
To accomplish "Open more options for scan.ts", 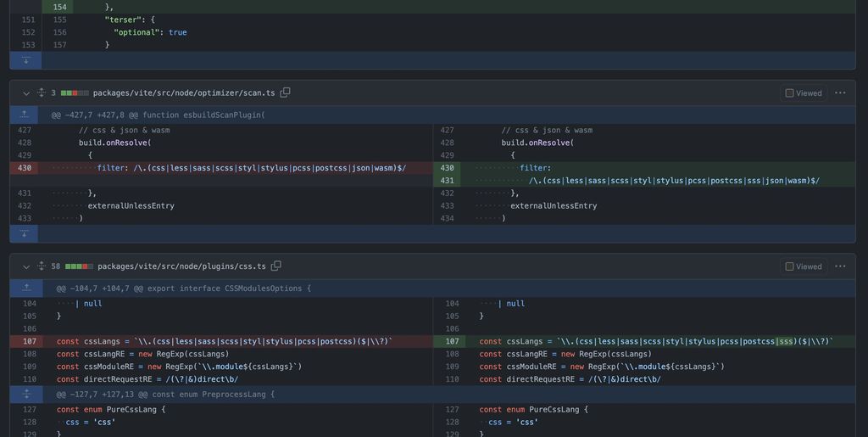I will [840, 93].
